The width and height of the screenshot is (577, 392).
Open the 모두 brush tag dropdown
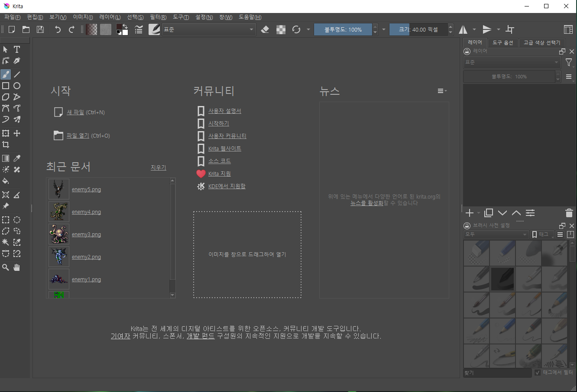click(496, 235)
